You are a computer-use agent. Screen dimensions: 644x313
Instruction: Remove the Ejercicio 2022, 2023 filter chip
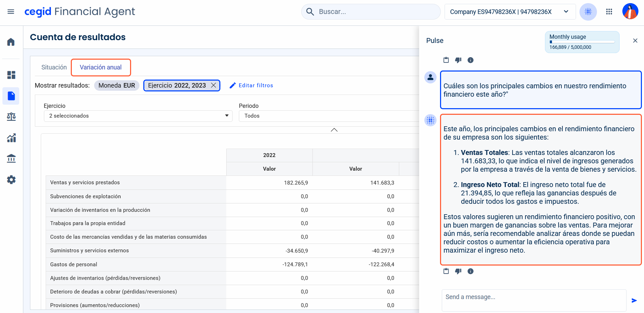click(x=214, y=85)
